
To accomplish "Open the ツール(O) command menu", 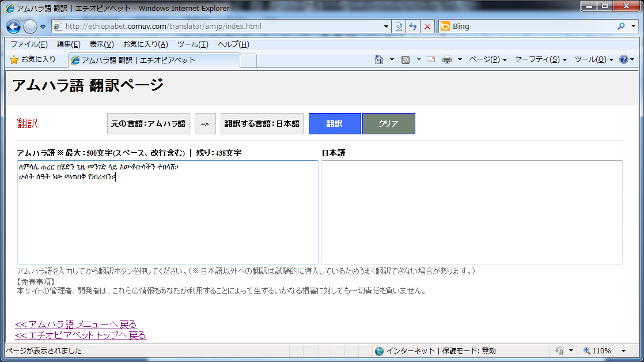I will click(594, 59).
